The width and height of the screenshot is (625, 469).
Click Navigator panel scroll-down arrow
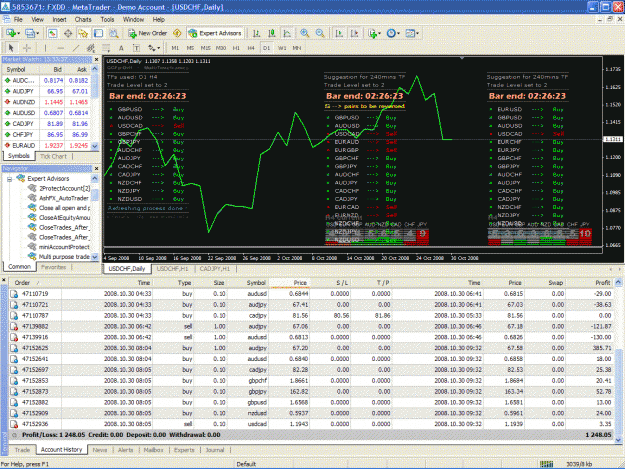click(x=95, y=257)
